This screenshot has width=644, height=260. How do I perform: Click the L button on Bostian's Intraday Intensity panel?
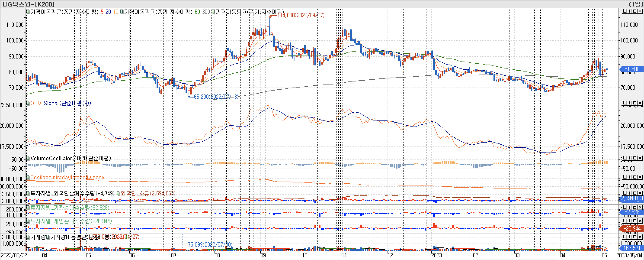point(624,177)
